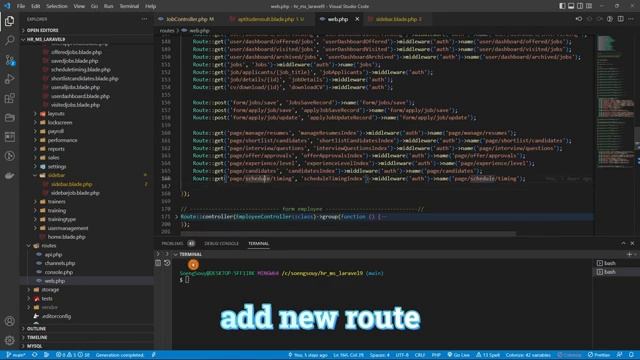640x360 pixels.
Task: Click the line and column indicator
Action: (x=348, y=355)
